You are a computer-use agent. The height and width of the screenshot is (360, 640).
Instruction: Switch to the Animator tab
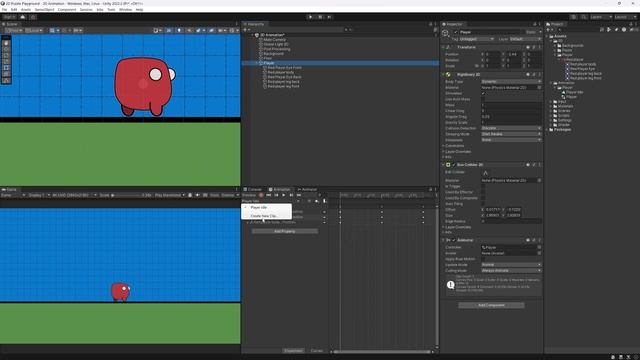(x=307, y=189)
